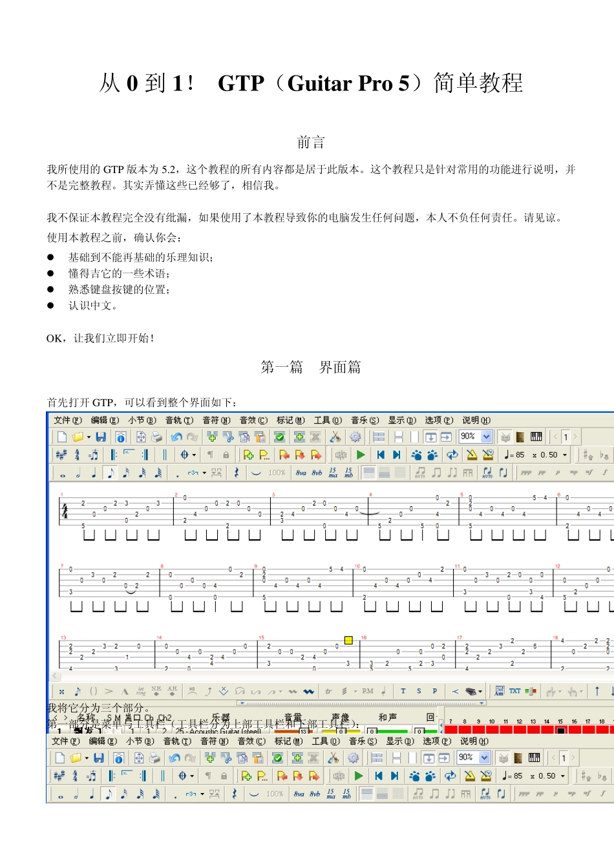Click key signature icon in upper toolbar
Image resolution: width=614 pixels, height=868 pixels.
(61, 455)
